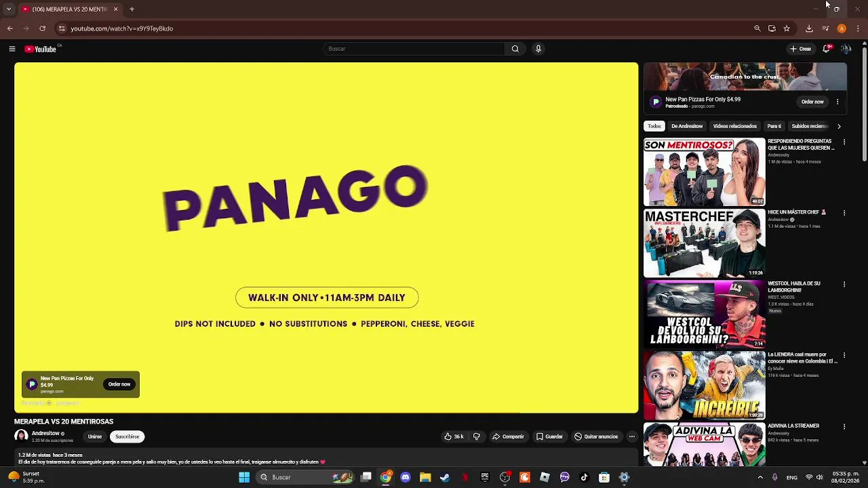Image resolution: width=868 pixels, height=488 pixels.
Task: Like the video with the thumbs-up button
Action: (x=454, y=436)
